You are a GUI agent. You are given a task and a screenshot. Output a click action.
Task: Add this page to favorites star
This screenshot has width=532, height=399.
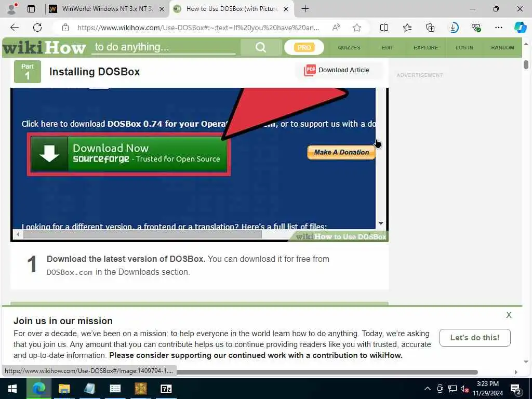coord(356,28)
